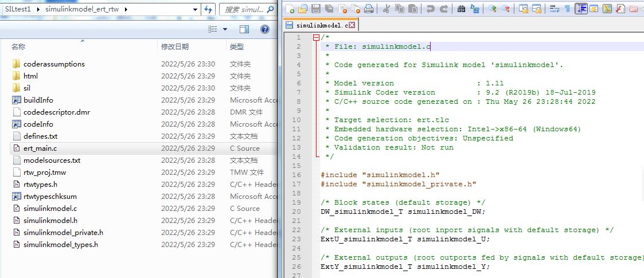Expand simulinkmodel_ert_rtw breadcrumb arrow

pos(125,9)
